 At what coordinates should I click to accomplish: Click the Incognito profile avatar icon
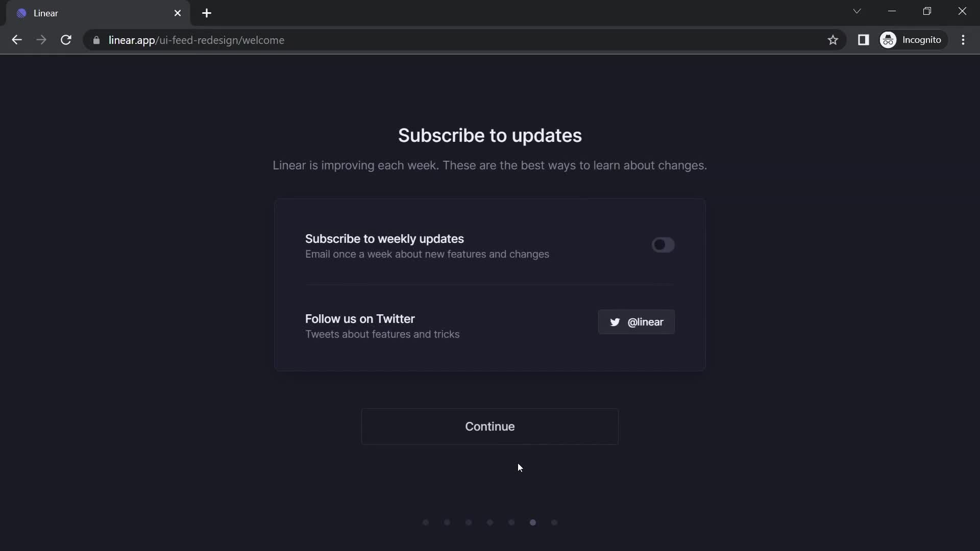pyautogui.click(x=888, y=40)
